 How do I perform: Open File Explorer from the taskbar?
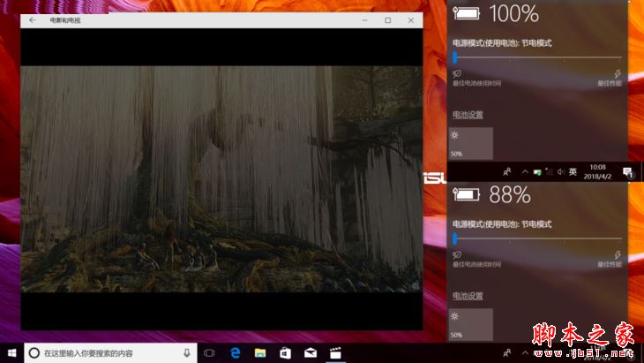coord(260,353)
